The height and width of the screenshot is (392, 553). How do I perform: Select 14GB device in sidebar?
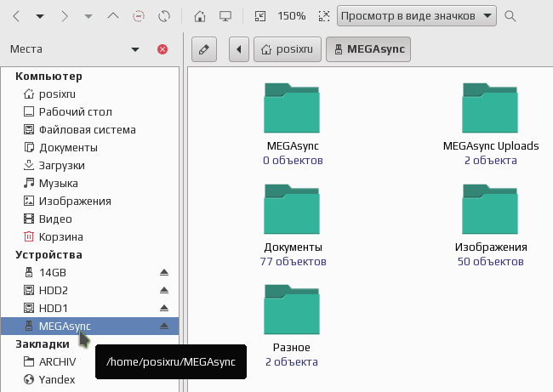click(x=90, y=272)
